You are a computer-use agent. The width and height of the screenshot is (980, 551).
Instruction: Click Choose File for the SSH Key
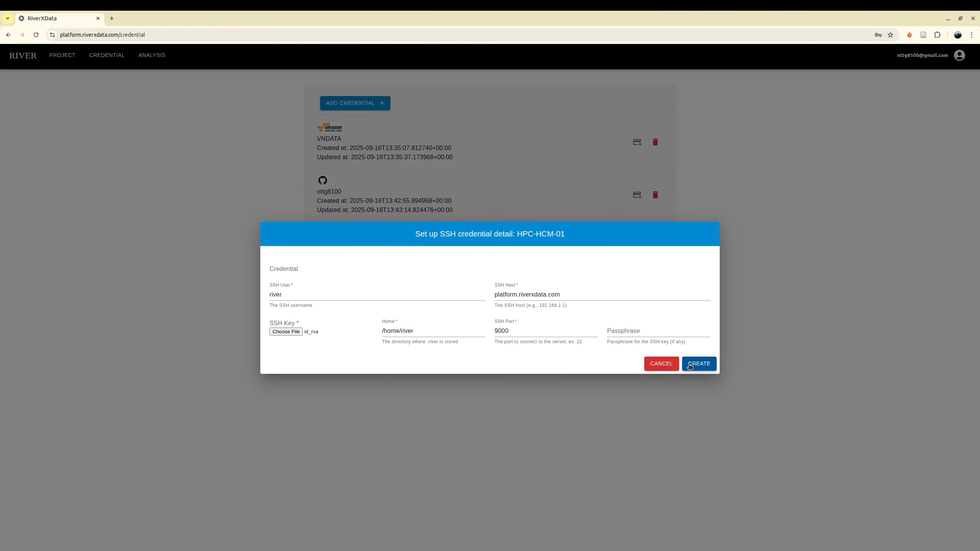[x=286, y=332]
